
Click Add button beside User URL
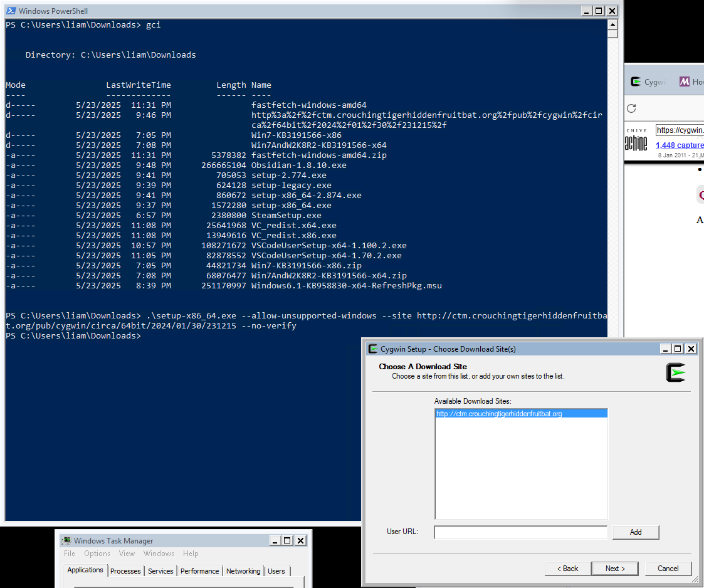[x=635, y=532]
